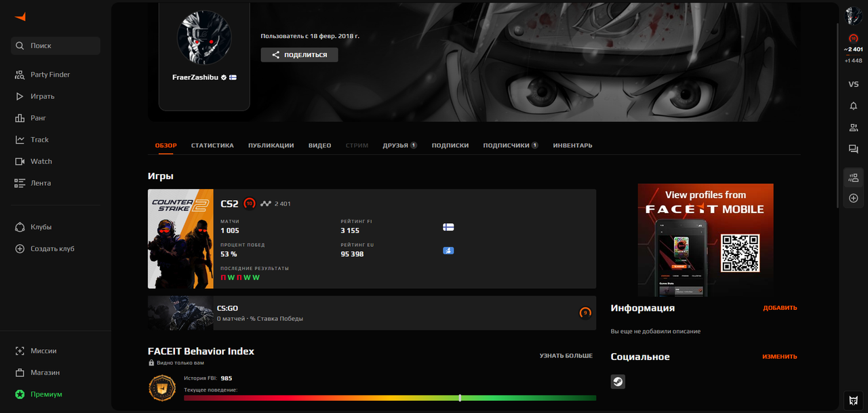Click the page vertical scrollbar
The image size is (868, 413).
(x=839, y=115)
